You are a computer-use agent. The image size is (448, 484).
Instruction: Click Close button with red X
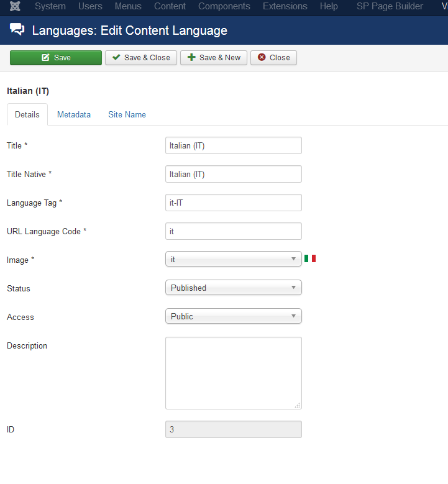[273, 58]
